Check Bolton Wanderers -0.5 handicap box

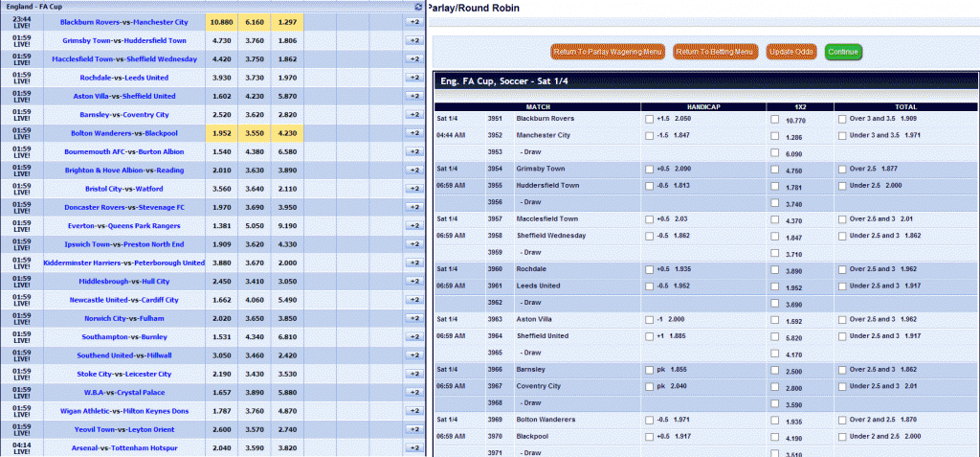[650, 420]
